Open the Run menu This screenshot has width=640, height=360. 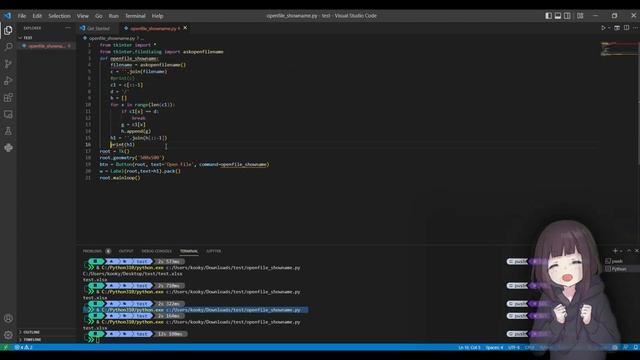[x=113, y=16]
